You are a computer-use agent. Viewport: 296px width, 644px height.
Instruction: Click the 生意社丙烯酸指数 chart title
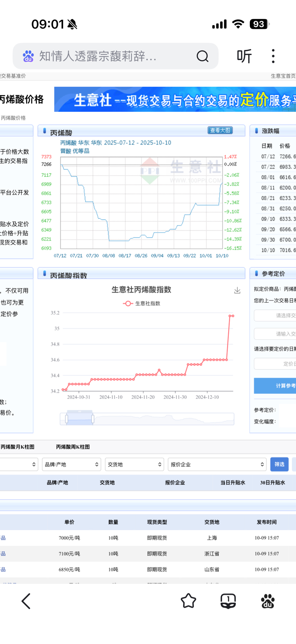click(141, 290)
